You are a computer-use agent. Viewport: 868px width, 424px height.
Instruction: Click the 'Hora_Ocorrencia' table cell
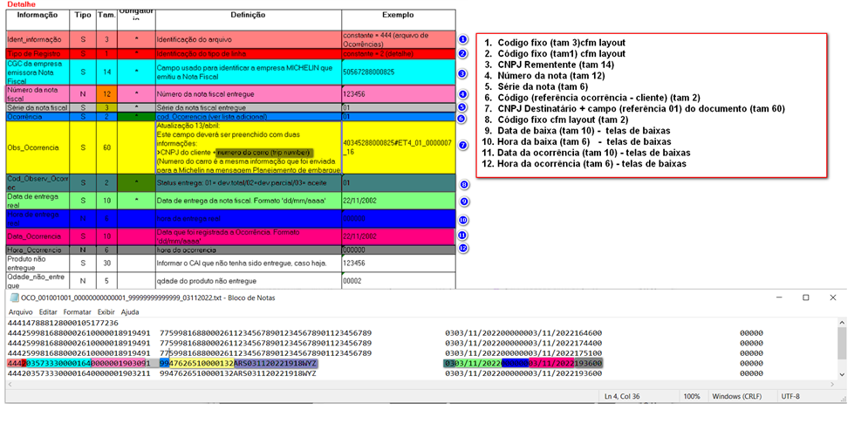pyautogui.click(x=38, y=250)
